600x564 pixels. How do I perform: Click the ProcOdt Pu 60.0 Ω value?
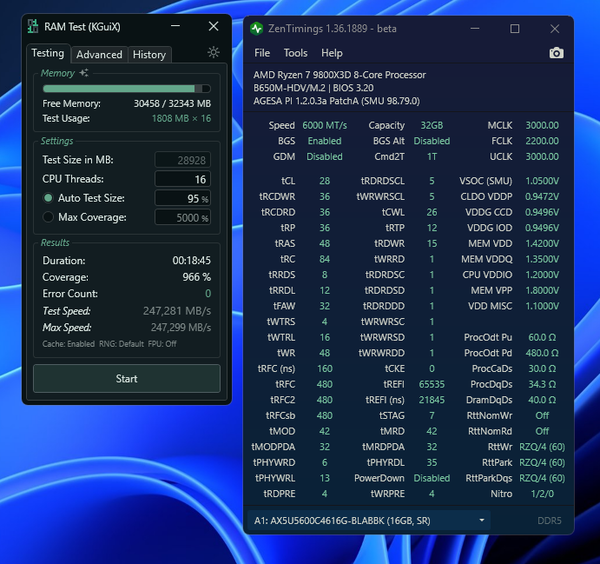pos(542,337)
